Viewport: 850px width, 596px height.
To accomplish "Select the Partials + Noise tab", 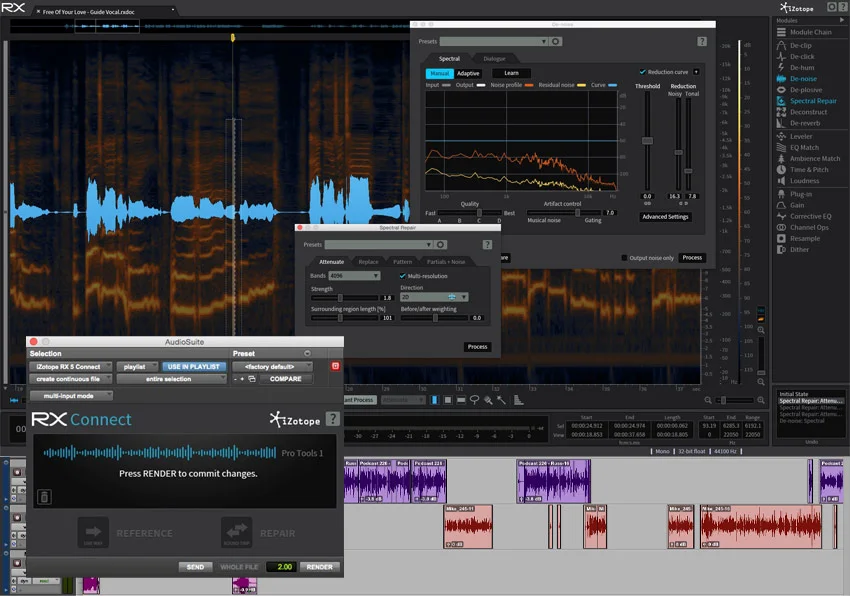I will tap(446, 261).
